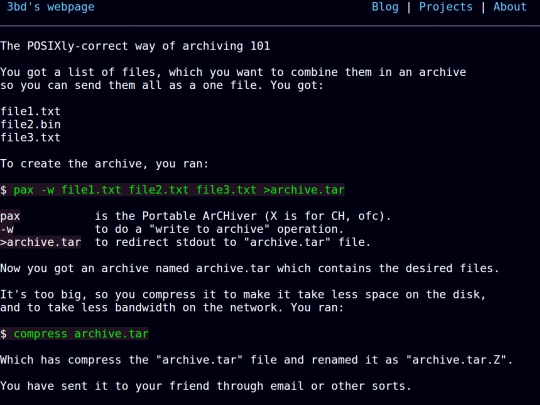Click the highlighted -w option term
This screenshot has height=405, width=540.
pos(7,229)
